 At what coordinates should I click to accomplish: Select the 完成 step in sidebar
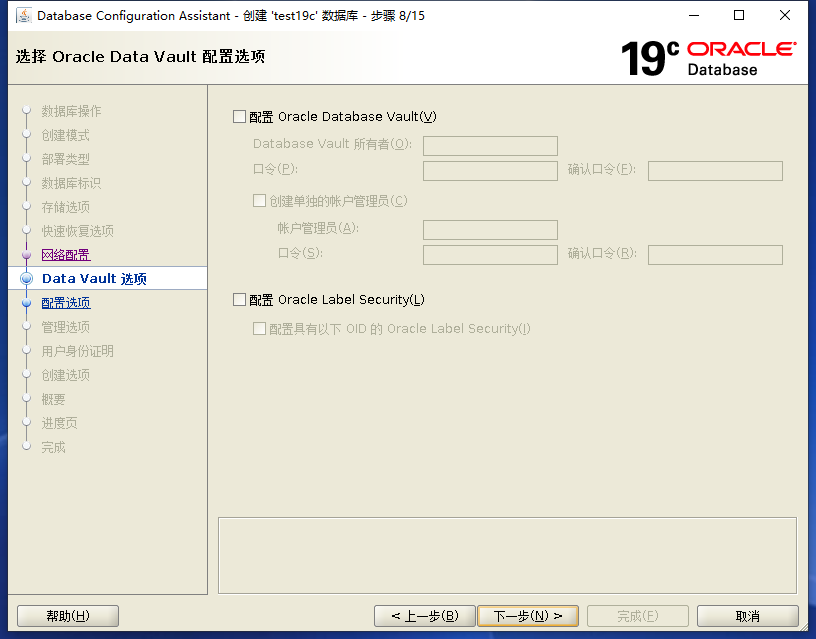[54, 447]
